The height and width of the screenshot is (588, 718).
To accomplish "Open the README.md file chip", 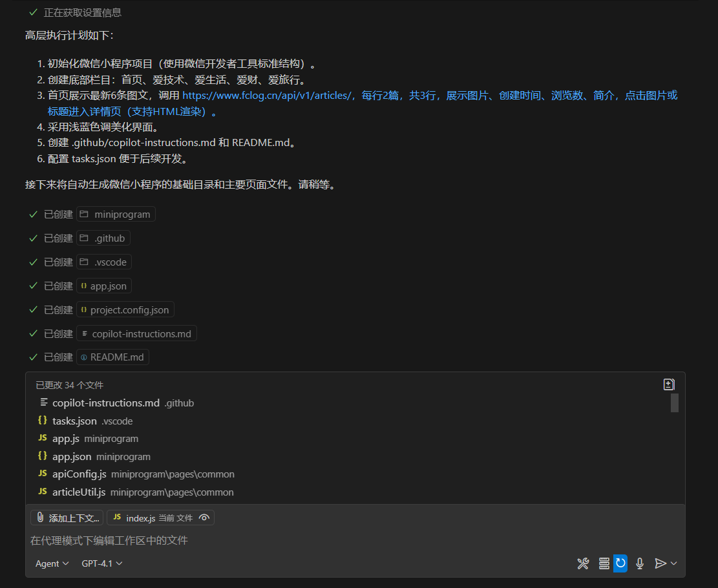I will coord(112,357).
